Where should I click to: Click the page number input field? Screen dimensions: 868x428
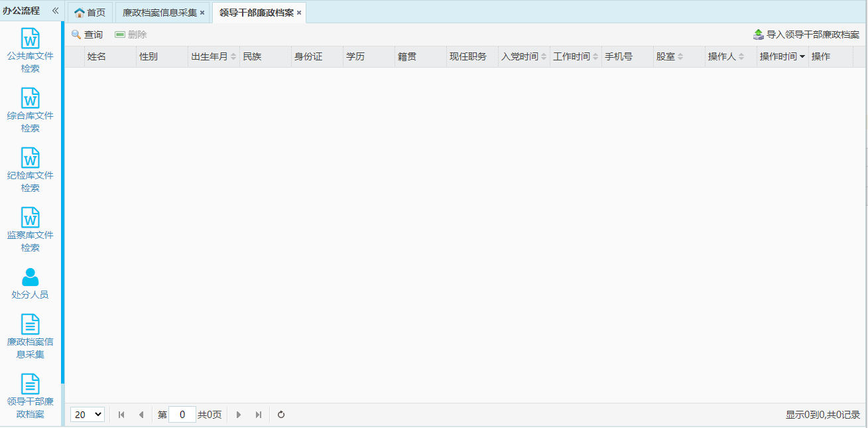pos(182,415)
